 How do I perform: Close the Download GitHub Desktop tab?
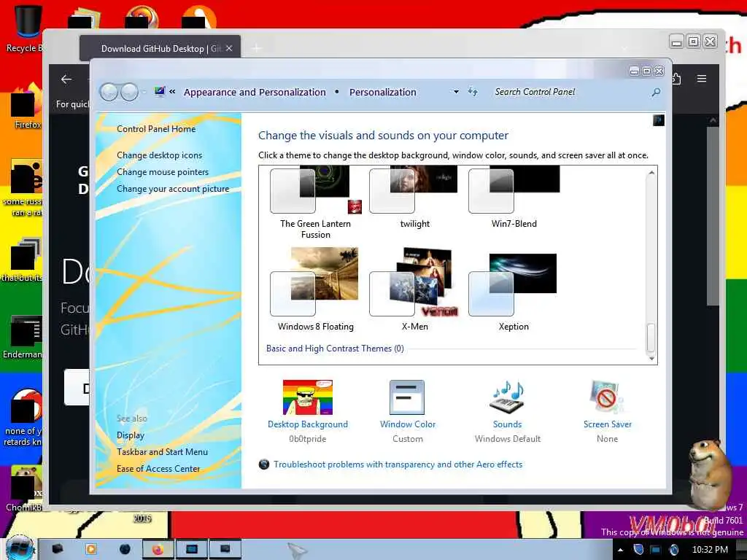click(x=229, y=48)
